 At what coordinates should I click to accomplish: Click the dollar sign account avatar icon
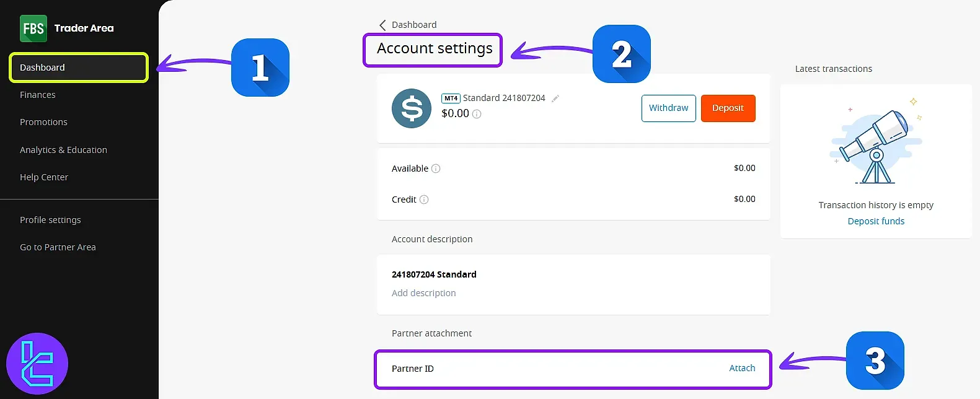(411, 108)
